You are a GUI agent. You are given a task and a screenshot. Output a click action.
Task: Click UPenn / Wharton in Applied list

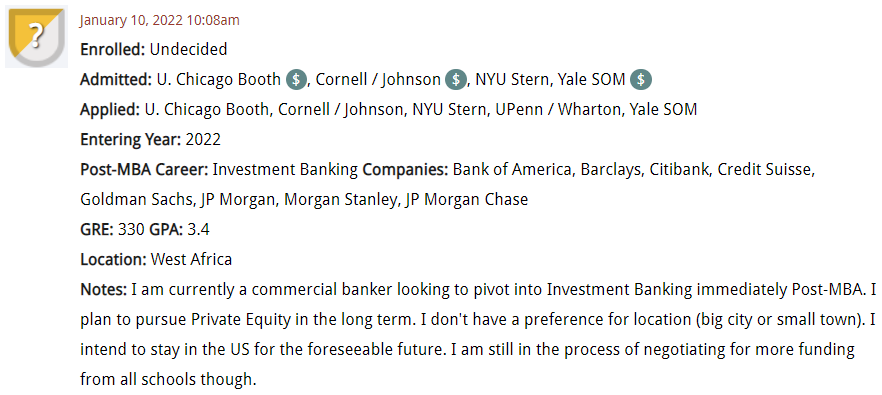point(558,110)
